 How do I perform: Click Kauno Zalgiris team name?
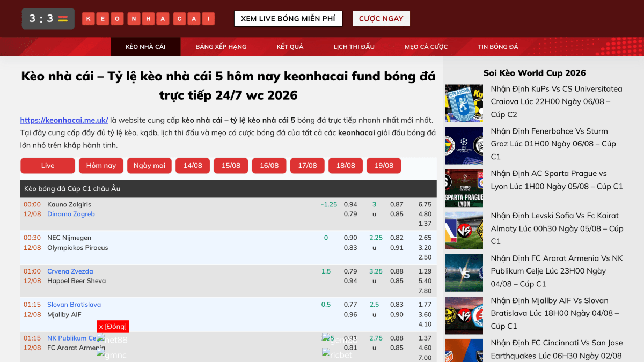pos(69,204)
